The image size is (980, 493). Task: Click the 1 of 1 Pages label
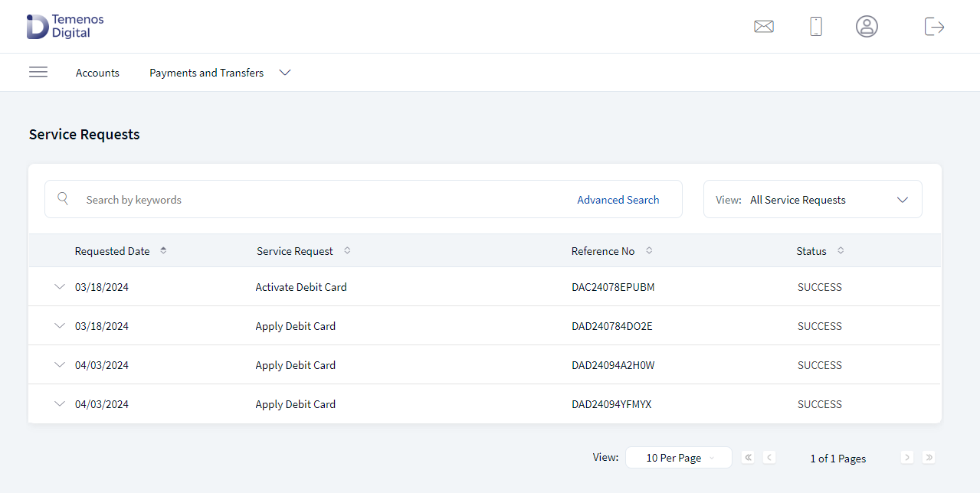(x=838, y=459)
